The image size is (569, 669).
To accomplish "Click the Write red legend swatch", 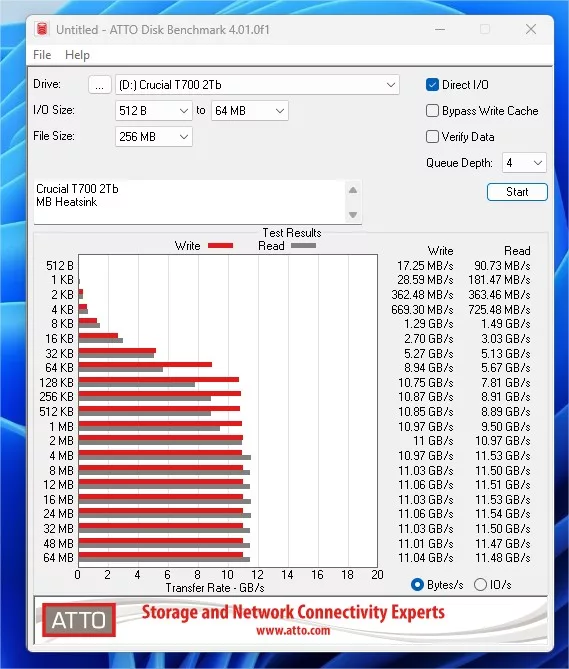I will [220, 246].
